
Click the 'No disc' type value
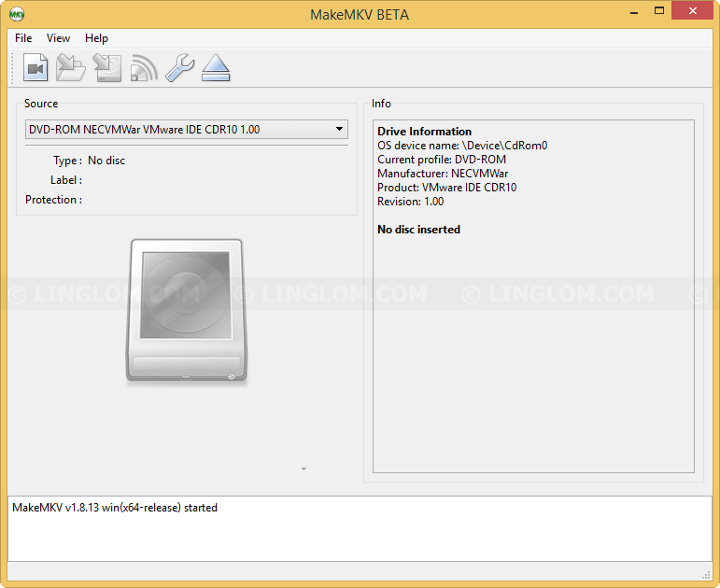pyautogui.click(x=106, y=161)
